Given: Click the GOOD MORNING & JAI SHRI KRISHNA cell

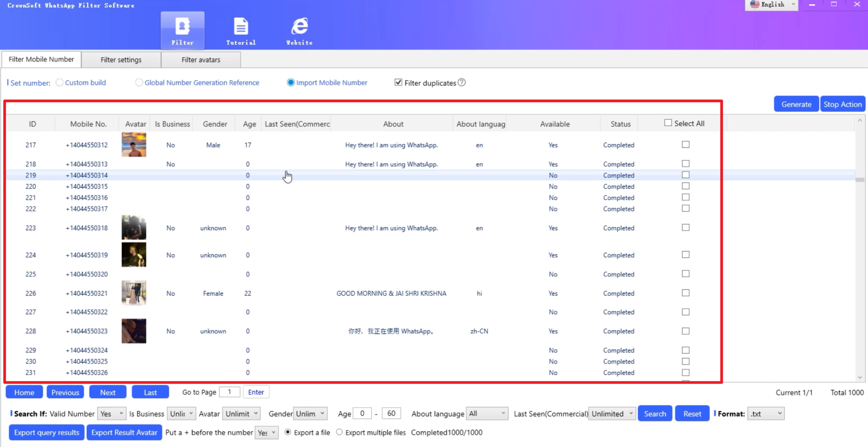Looking at the screenshot, I should 392,293.
